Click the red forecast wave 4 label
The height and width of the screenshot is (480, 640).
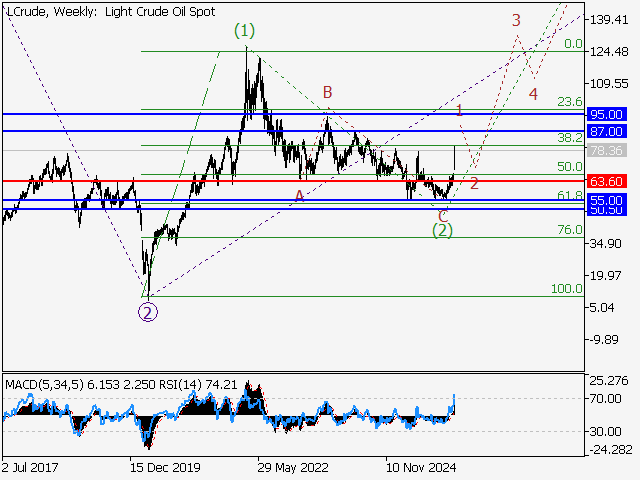pos(534,94)
